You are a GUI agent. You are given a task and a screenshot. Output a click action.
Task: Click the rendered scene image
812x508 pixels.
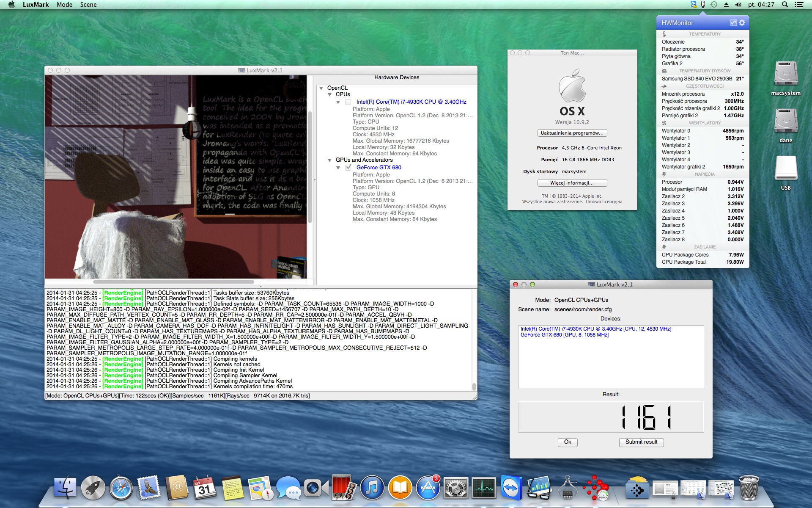click(x=176, y=177)
